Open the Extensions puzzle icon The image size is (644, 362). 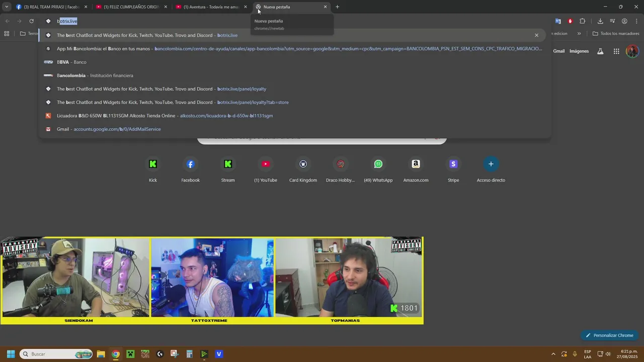(582, 21)
